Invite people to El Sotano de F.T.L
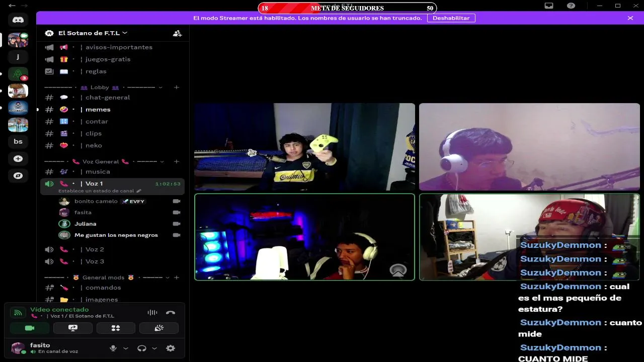 177,33
